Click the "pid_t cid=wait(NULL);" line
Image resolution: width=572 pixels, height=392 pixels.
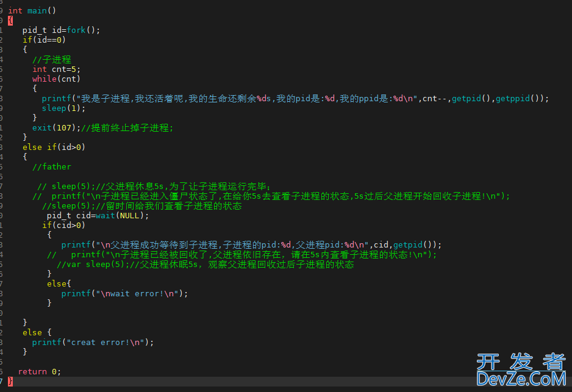tap(98, 216)
